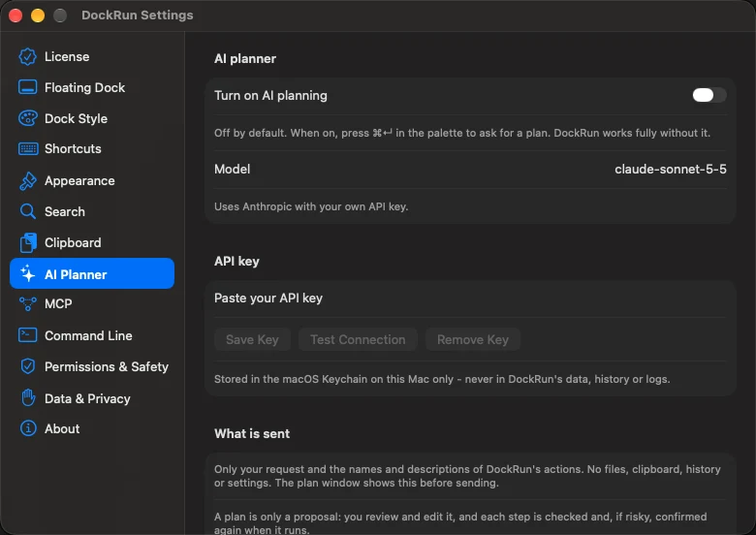The image size is (756, 535).
Task: Click the Test Connection button
Action: pos(358,339)
